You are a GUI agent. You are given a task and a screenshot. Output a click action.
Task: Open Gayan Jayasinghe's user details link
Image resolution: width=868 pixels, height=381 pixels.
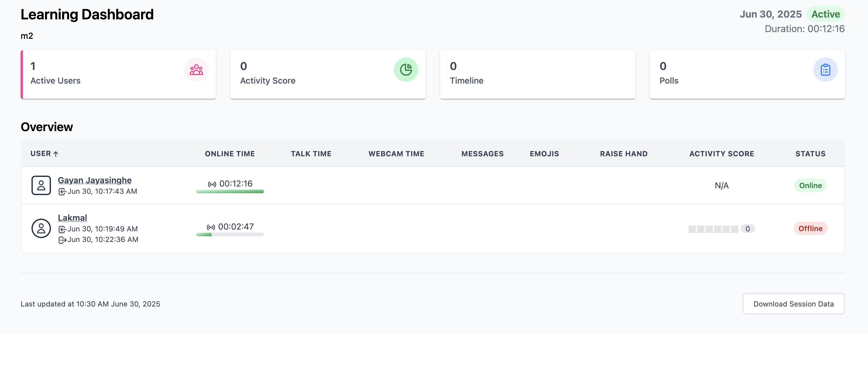coord(95,180)
